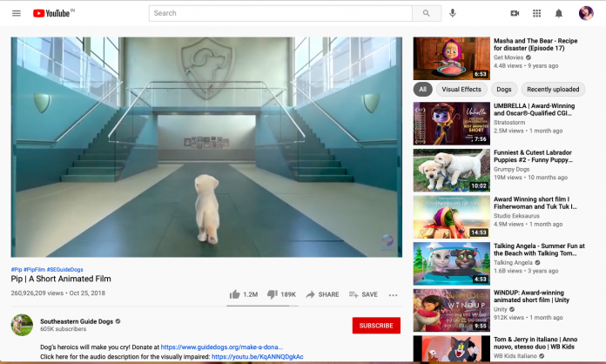Screen dimensions: 606x364
Task: Open the create video camera icon
Action: tap(515, 14)
